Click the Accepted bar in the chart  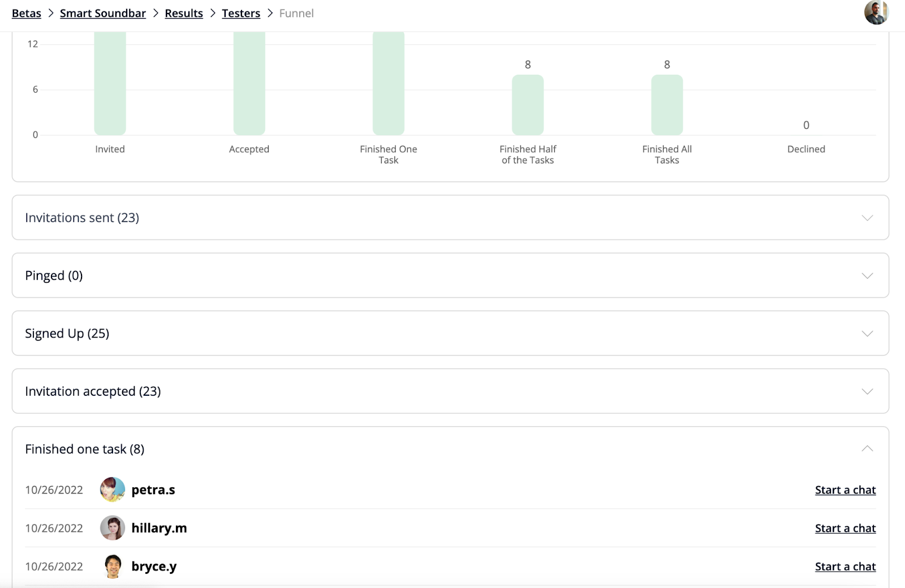(249, 84)
